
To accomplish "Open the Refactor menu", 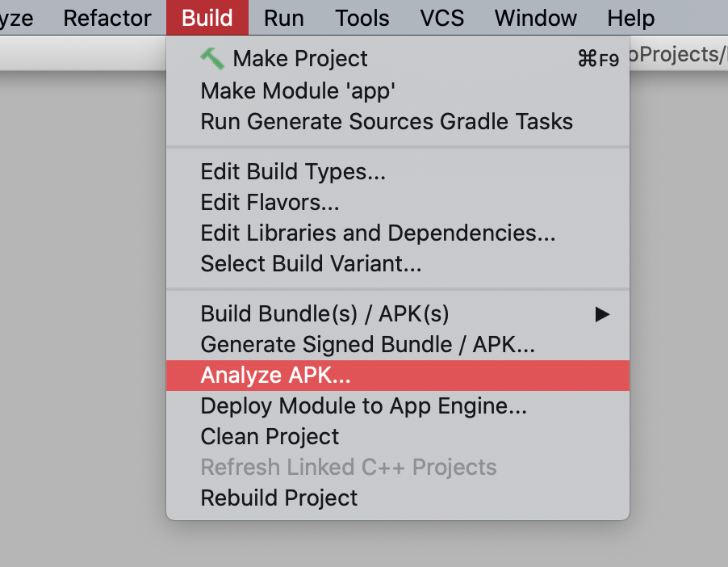I will (107, 18).
